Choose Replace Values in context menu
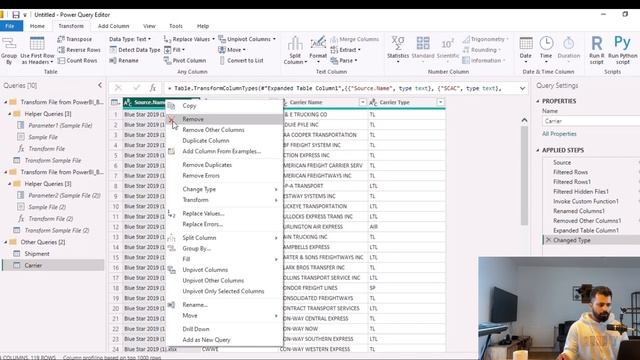 tap(224, 213)
